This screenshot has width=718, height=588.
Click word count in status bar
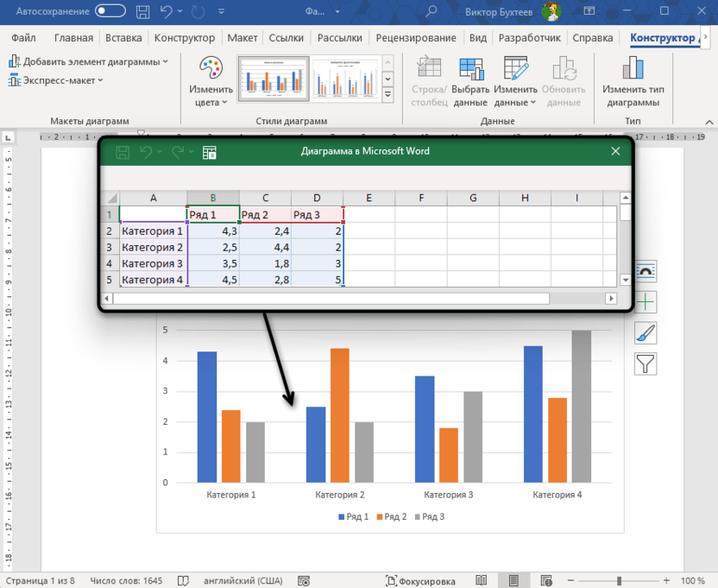tap(126, 581)
